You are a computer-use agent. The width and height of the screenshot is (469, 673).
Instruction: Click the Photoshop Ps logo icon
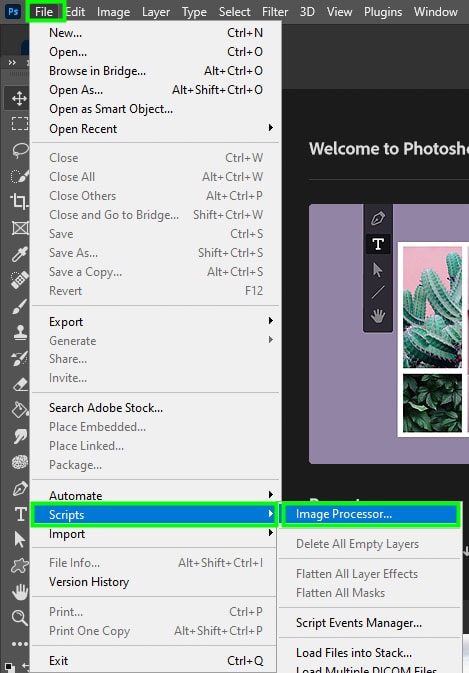[x=13, y=12]
